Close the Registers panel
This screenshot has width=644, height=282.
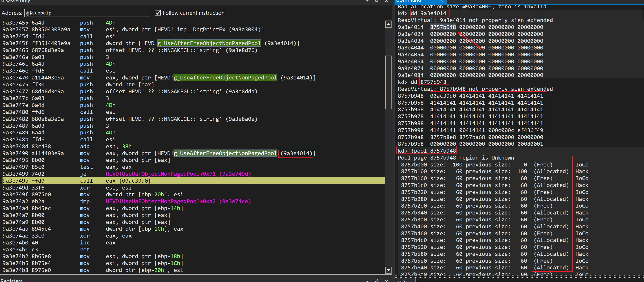pos(386,280)
